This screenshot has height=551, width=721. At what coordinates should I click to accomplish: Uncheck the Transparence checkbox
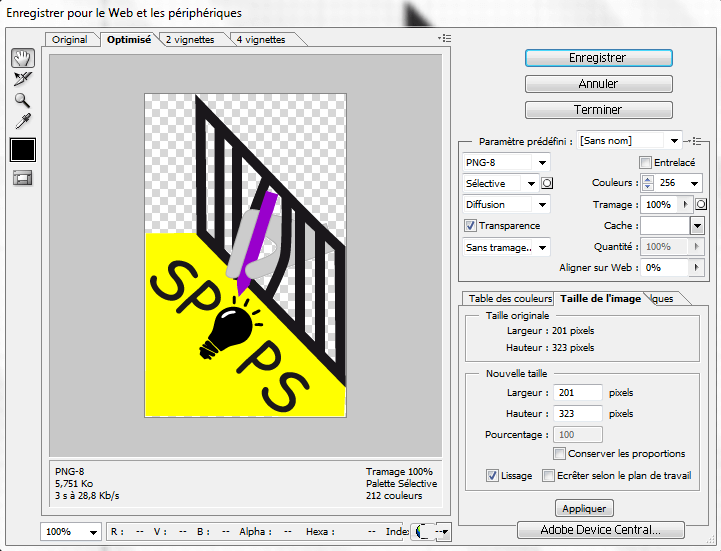pyautogui.click(x=471, y=226)
